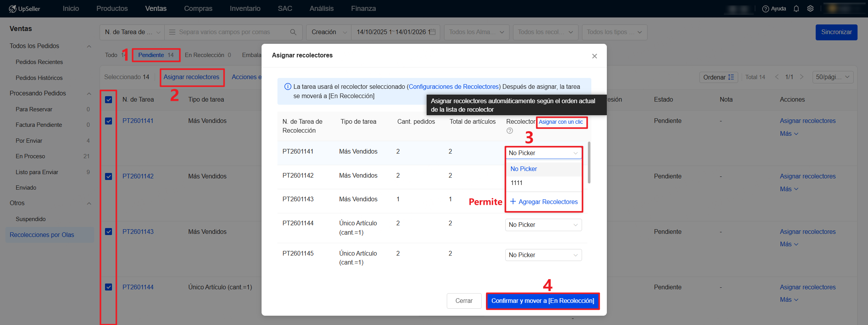Screen dimensions: 868x325
Task: Open the notifications bell icon
Action: click(796, 9)
